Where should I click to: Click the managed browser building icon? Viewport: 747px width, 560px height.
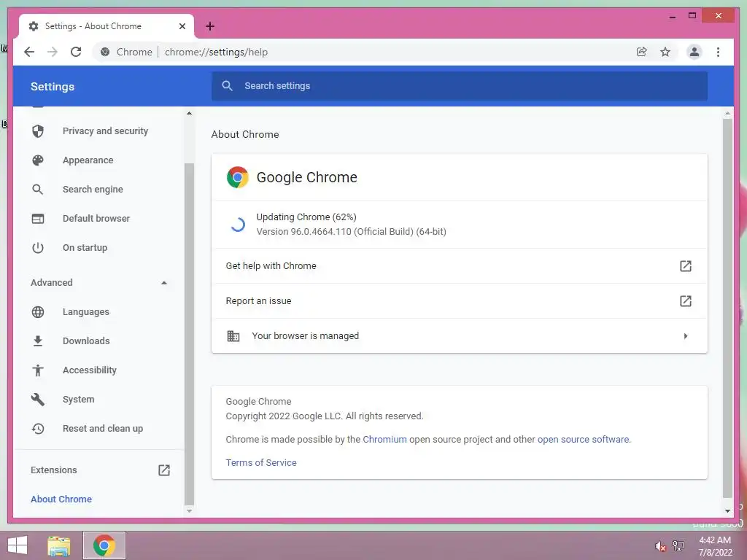[x=233, y=336]
